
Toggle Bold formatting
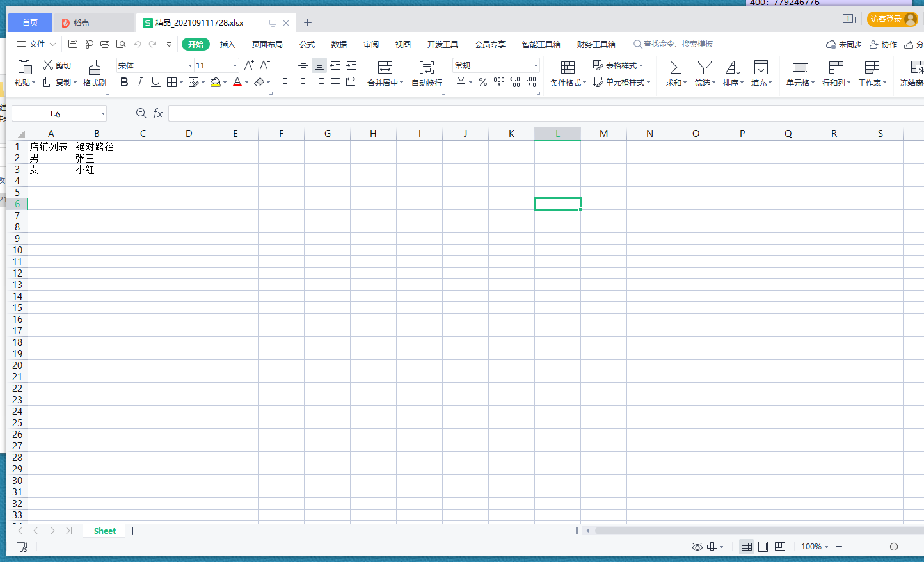(x=124, y=82)
